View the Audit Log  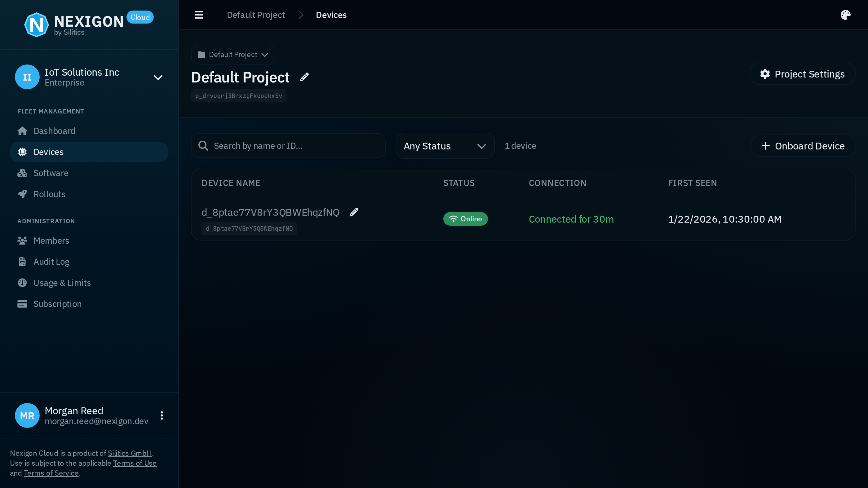51,262
